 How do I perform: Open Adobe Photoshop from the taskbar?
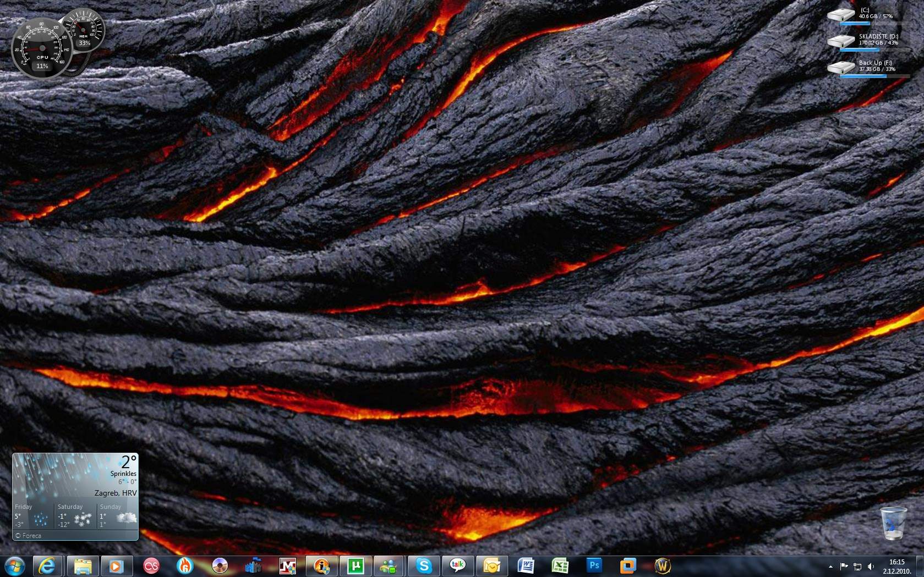(x=594, y=566)
